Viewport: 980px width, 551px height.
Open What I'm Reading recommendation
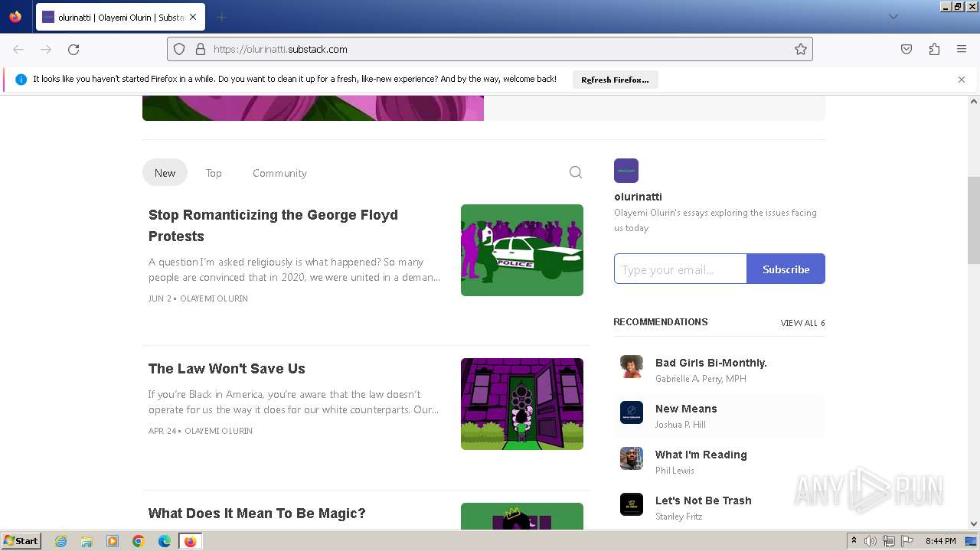[701, 455]
